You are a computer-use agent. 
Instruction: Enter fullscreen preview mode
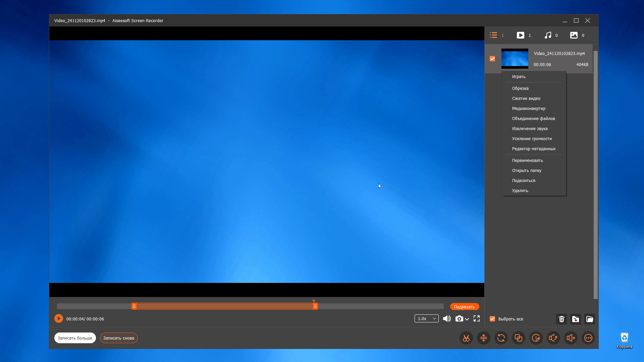476,319
